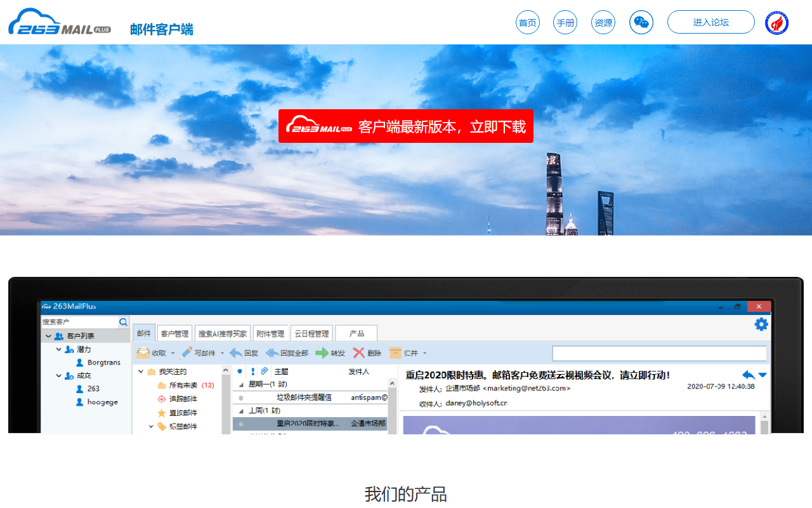
Task: Open the 资源 resources circle button
Action: click(603, 22)
